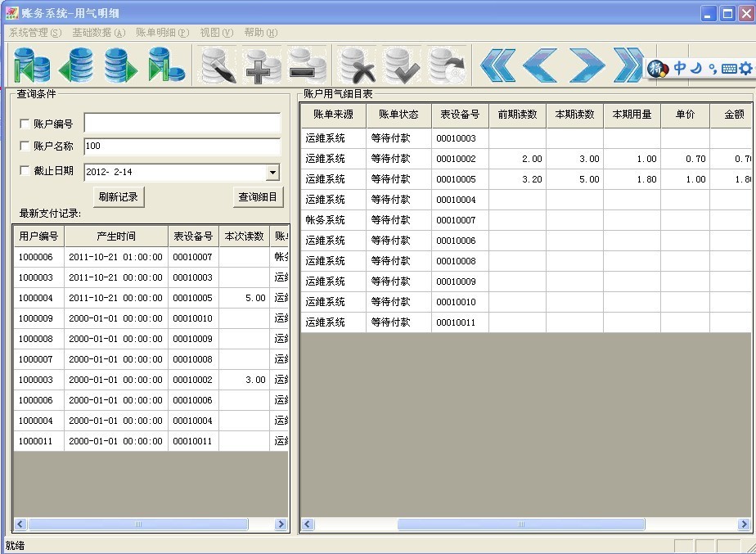Open the 截止日期 date dropdown
This screenshot has width=756, height=554.
[x=272, y=173]
